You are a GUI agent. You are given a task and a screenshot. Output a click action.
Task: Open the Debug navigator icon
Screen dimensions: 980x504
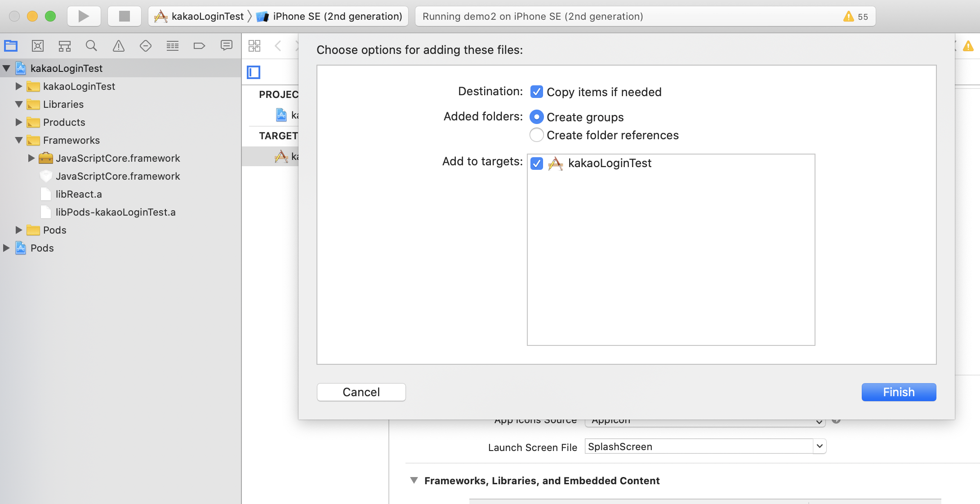click(x=173, y=46)
